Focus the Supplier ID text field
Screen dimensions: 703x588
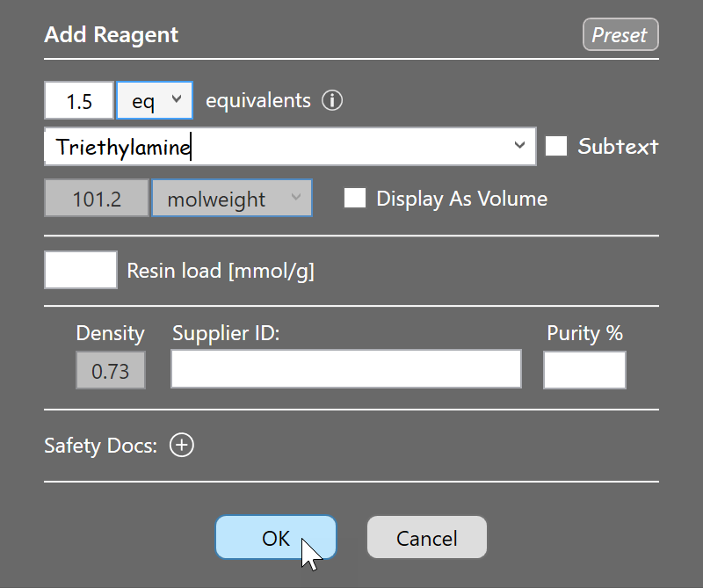pyautogui.click(x=346, y=369)
